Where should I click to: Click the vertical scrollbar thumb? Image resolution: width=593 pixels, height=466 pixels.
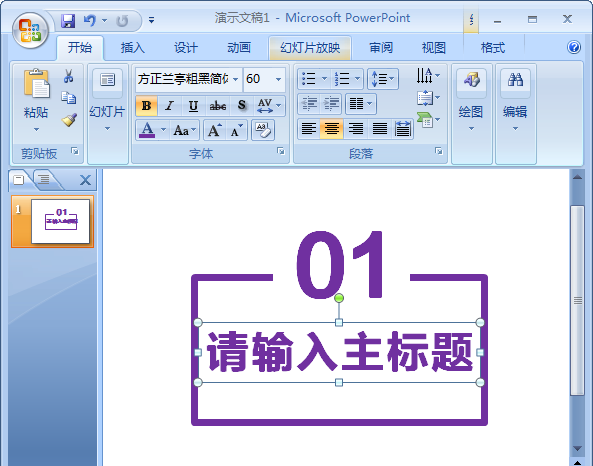tap(577, 301)
